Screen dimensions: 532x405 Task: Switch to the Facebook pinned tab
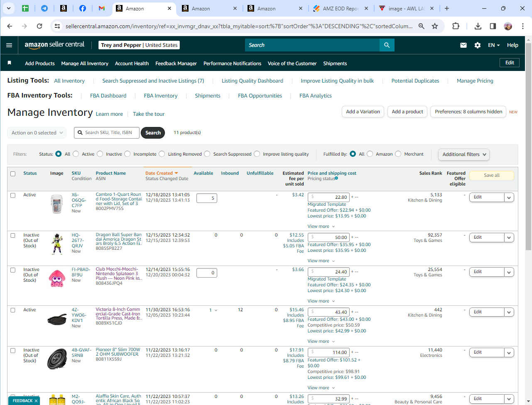click(83, 8)
